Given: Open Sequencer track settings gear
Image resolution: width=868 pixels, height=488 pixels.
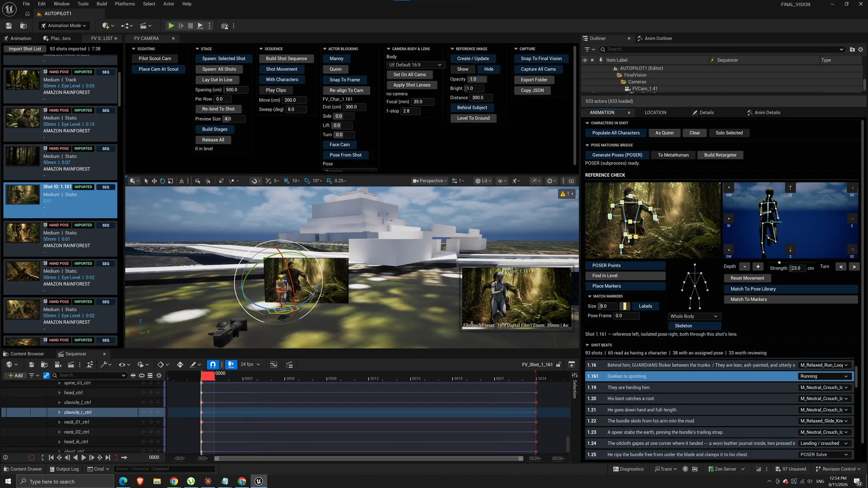Looking at the screenshot, I should coord(159,376).
